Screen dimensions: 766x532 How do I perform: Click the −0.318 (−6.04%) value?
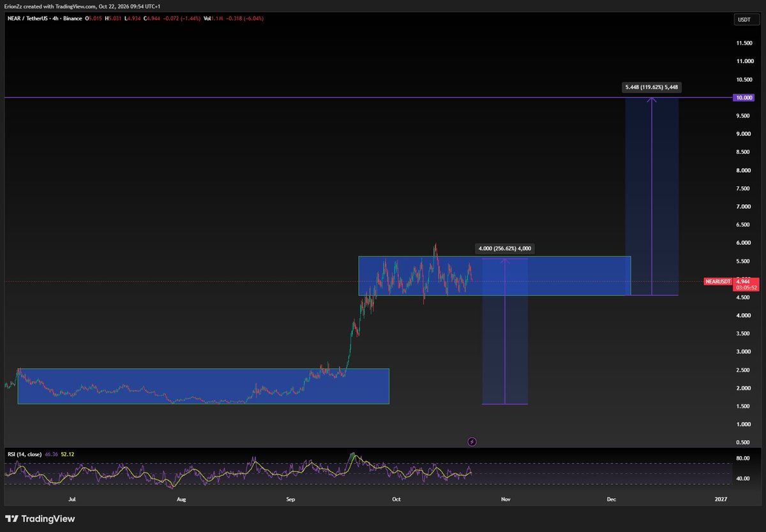pos(244,18)
